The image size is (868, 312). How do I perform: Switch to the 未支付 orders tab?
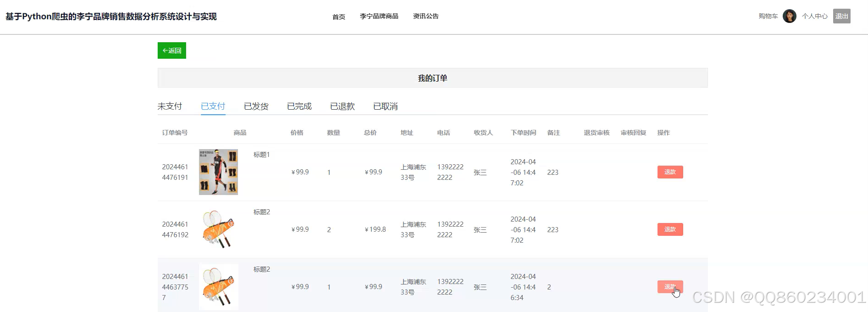click(170, 106)
